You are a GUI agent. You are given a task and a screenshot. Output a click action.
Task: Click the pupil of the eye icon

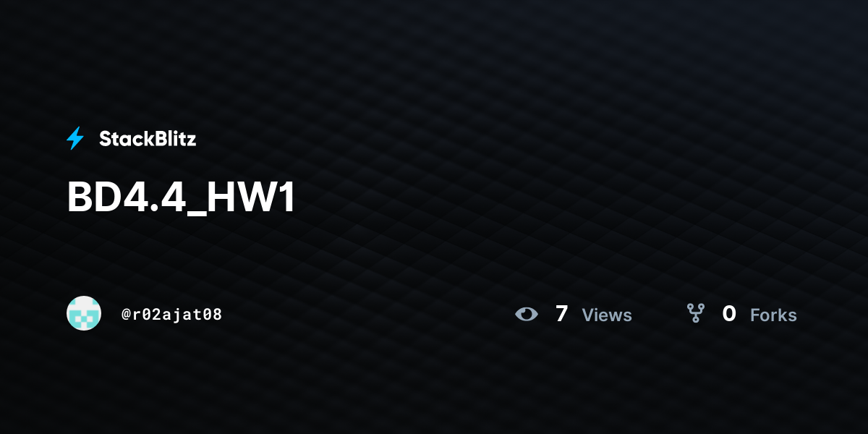pos(527,314)
